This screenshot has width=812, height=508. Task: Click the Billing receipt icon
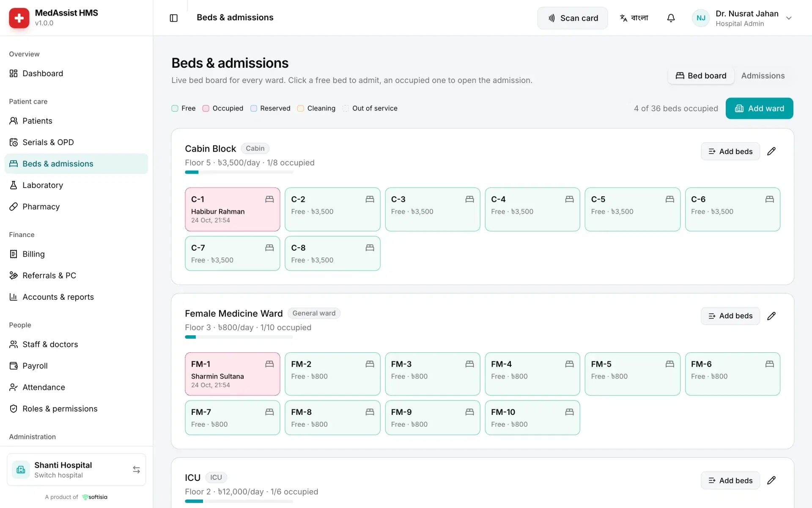point(14,254)
